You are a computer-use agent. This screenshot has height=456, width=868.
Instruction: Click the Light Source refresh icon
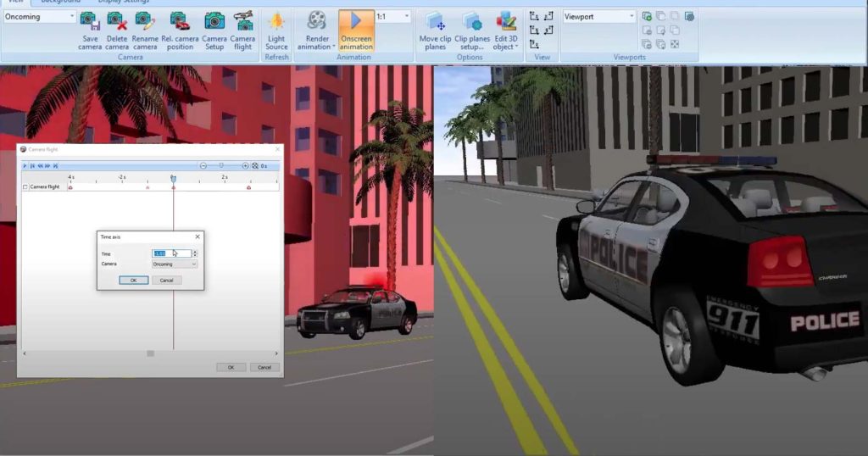[x=276, y=22]
